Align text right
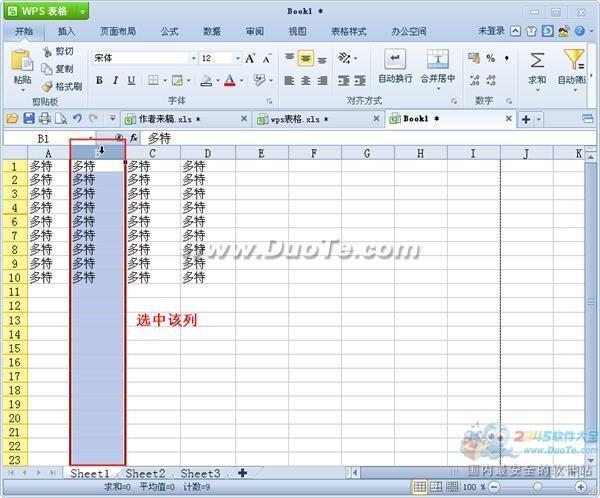Image resolution: width=600 pixels, height=498 pixels. (322, 80)
